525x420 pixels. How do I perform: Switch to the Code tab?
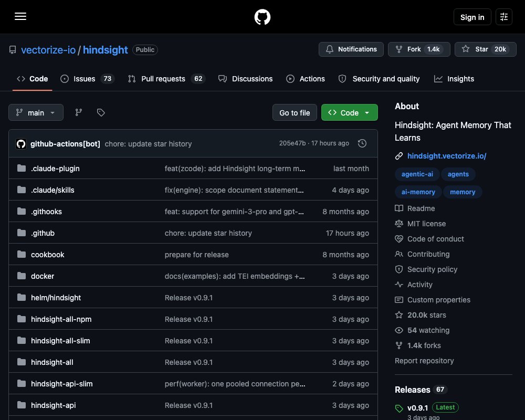tap(33, 79)
